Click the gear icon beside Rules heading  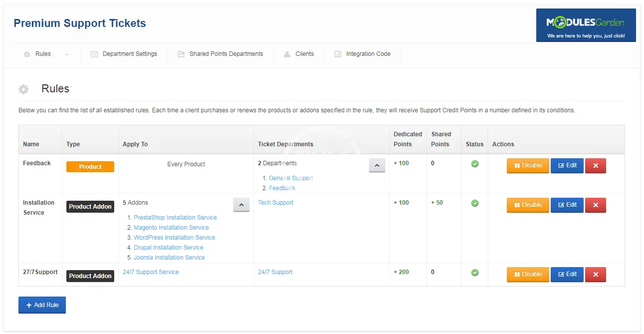23,89
